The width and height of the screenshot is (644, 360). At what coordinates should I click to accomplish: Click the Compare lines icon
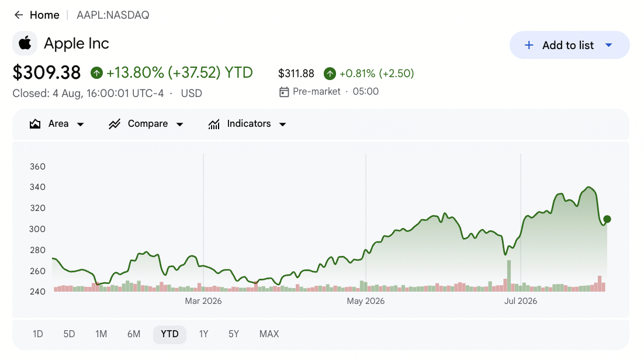[x=115, y=124]
